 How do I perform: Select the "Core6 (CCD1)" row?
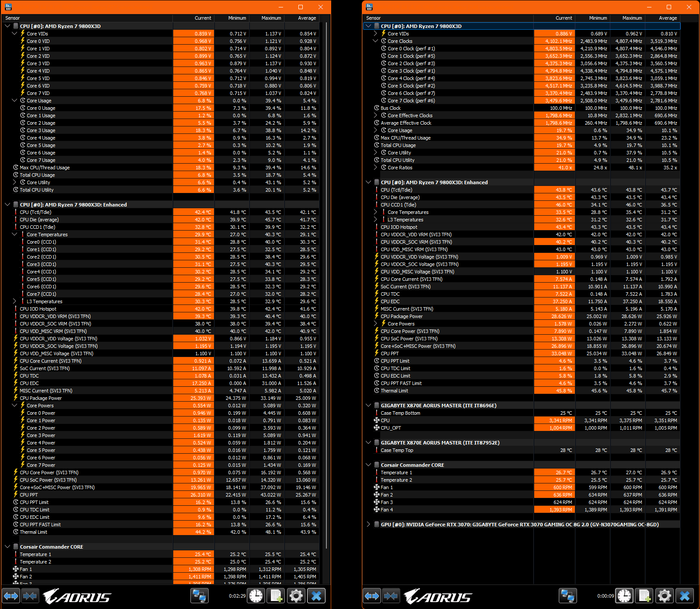(x=161, y=287)
